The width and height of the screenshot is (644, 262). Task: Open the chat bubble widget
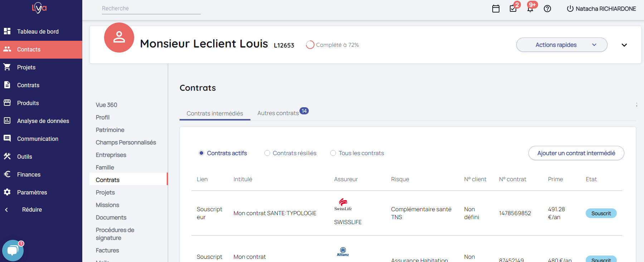(x=13, y=251)
